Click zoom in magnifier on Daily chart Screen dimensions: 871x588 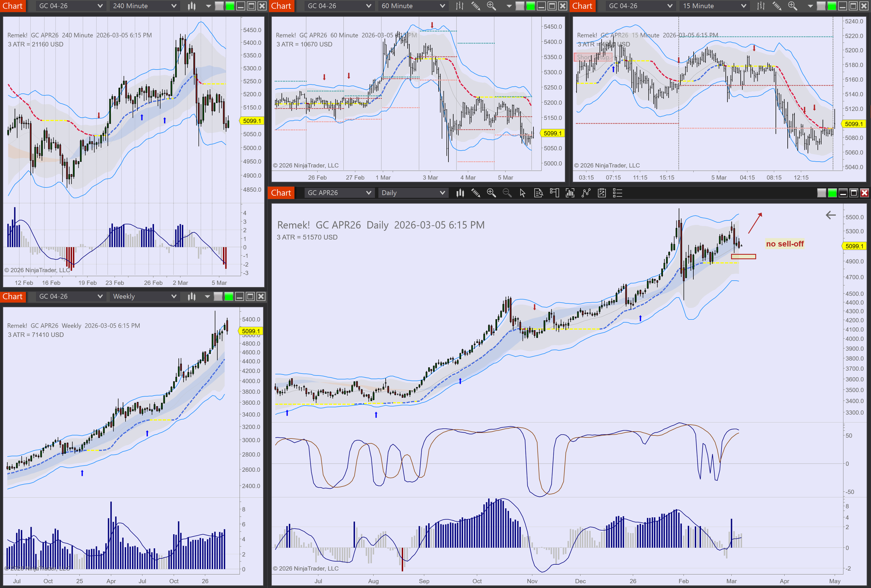coord(491,193)
